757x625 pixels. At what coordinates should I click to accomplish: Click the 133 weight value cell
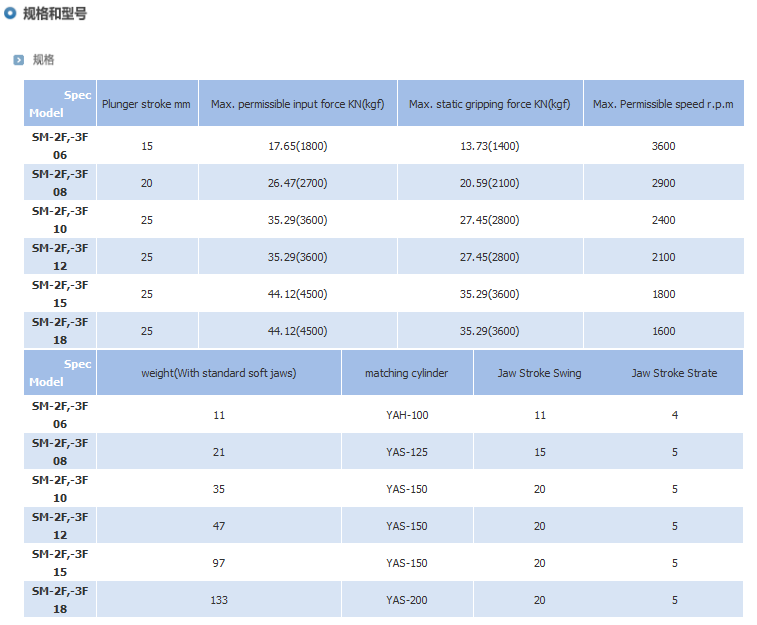click(x=218, y=600)
